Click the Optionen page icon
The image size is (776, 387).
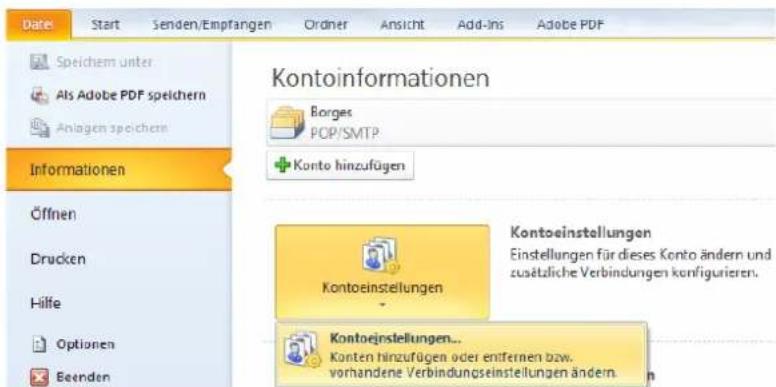[x=39, y=344]
